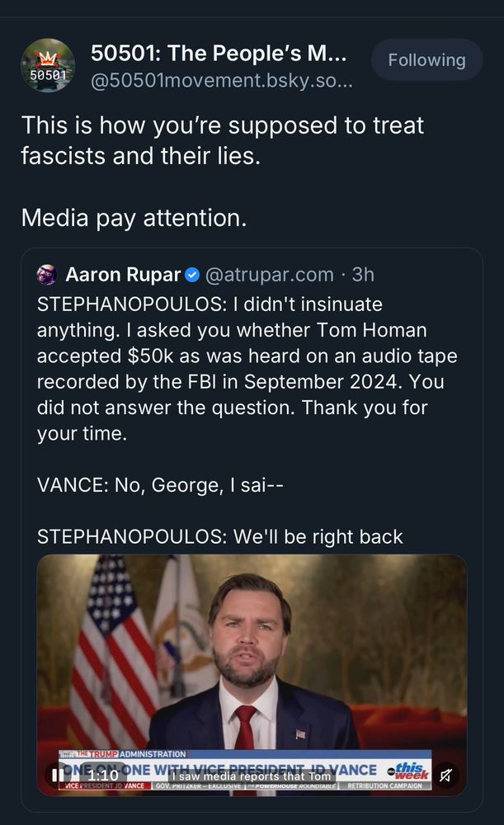Open the 50501: The People's M... display name

pyautogui.click(x=218, y=53)
